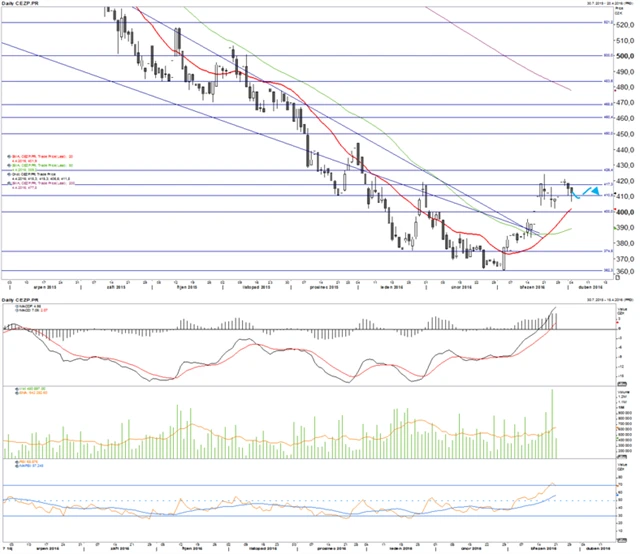Click the orange RSI legend icon

click(x=17, y=462)
